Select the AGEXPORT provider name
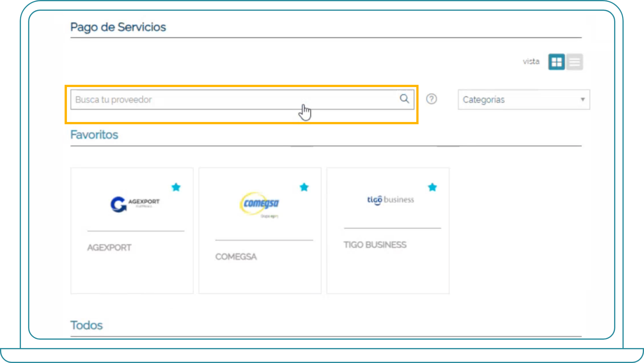Screen dimensions: 644x363 pyautogui.click(x=109, y=248)
